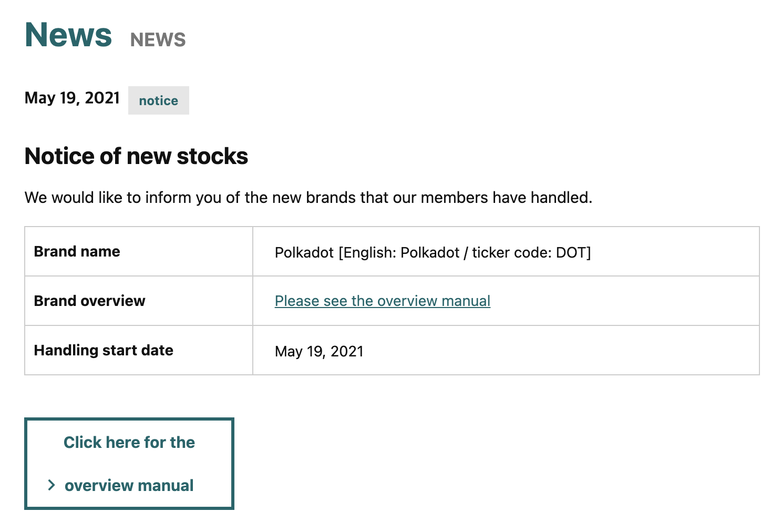Viewport: 781px width, 532px height.
Task: Click the 'English: Polkadot' text in the brackets
Action: 400,253
